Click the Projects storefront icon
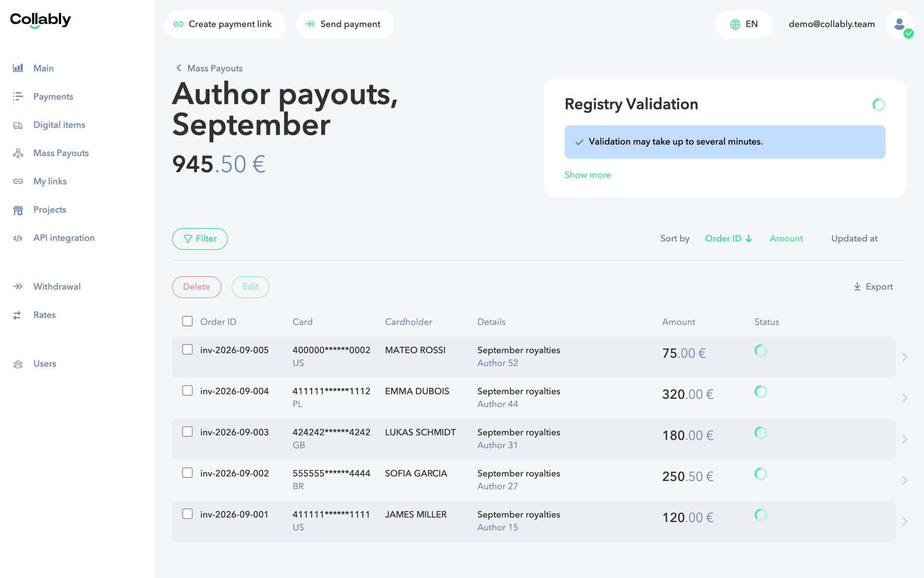The height and width of the screenshot is (578, 924). [18, 210]
